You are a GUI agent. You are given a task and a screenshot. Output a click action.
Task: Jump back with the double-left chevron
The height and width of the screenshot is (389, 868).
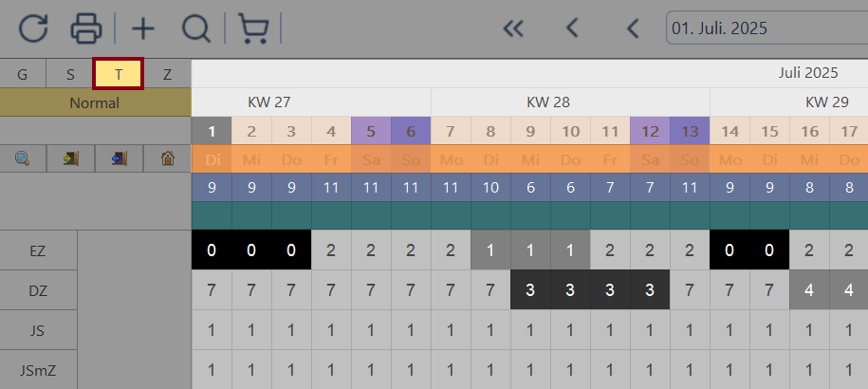(513, 28)
